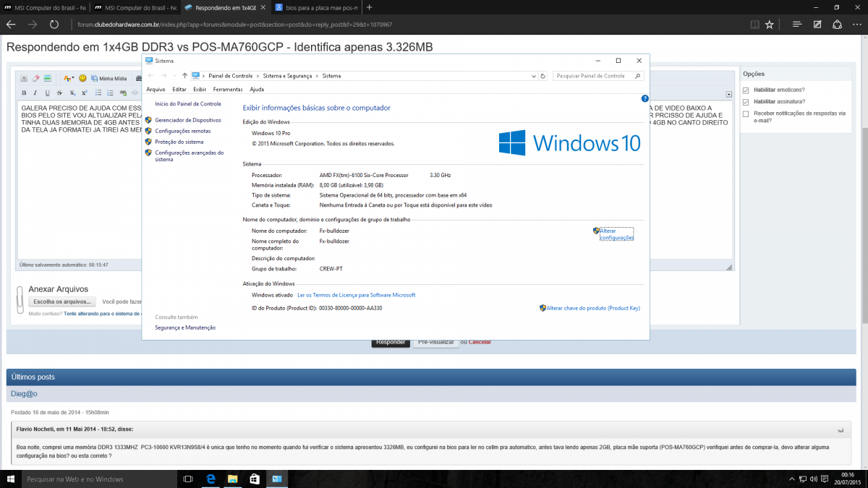Open the Ferramentas menu
The image size is (868, 488).
228,89
